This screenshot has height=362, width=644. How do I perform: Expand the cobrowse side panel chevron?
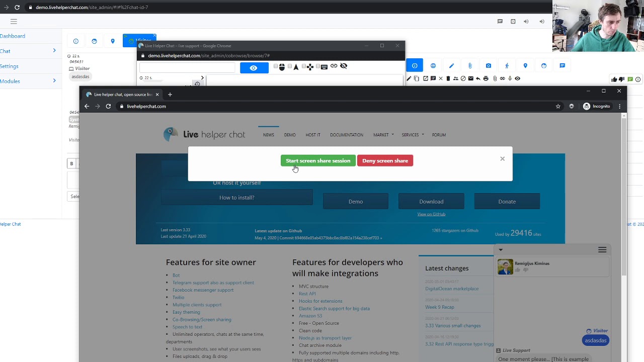pyautogui.click(x=202, y=78)
